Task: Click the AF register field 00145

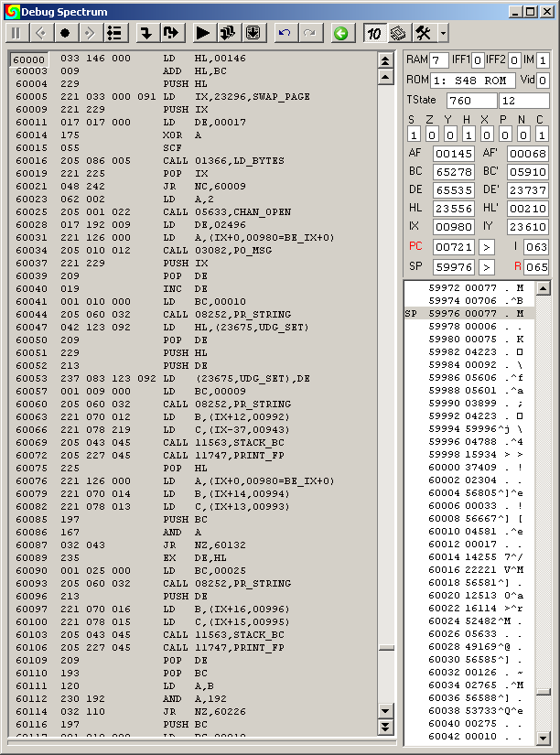Action: [454, 154]
